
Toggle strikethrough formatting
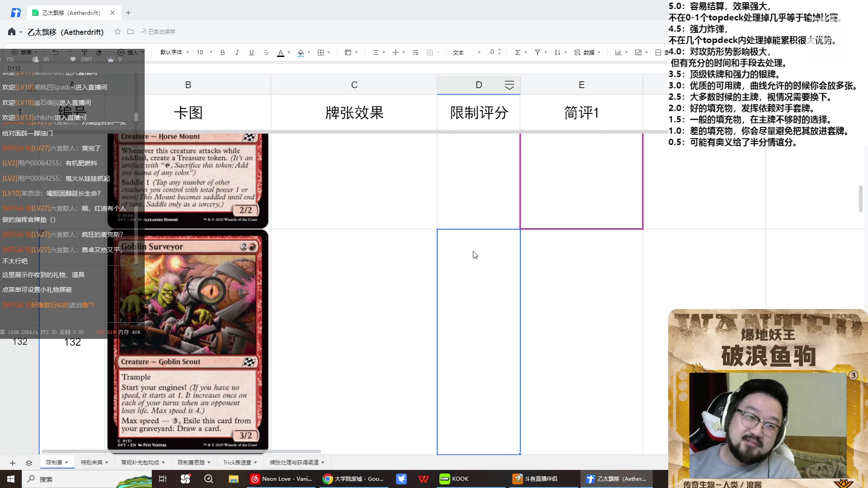266,52
